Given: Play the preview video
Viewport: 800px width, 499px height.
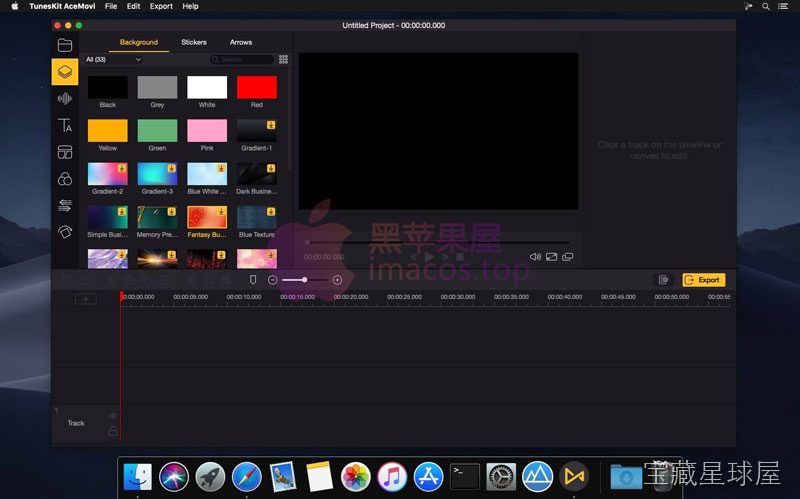Looking at the screenshot, I should pyautogui.click(x=430, y=257).
